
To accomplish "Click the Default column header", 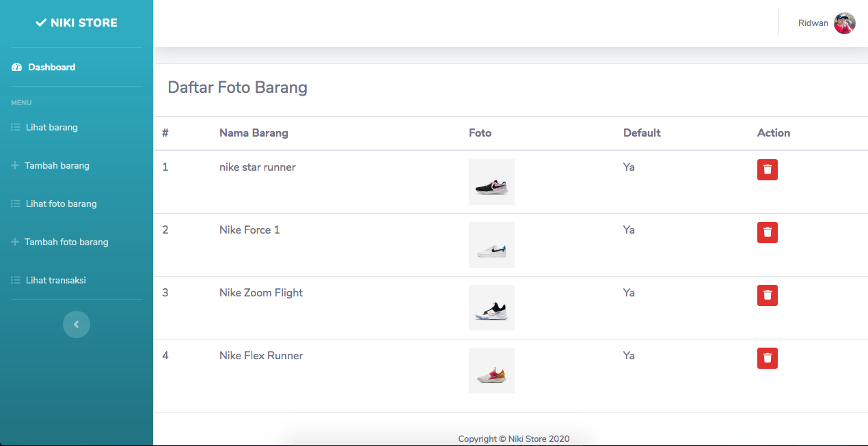I will (642, 133).
